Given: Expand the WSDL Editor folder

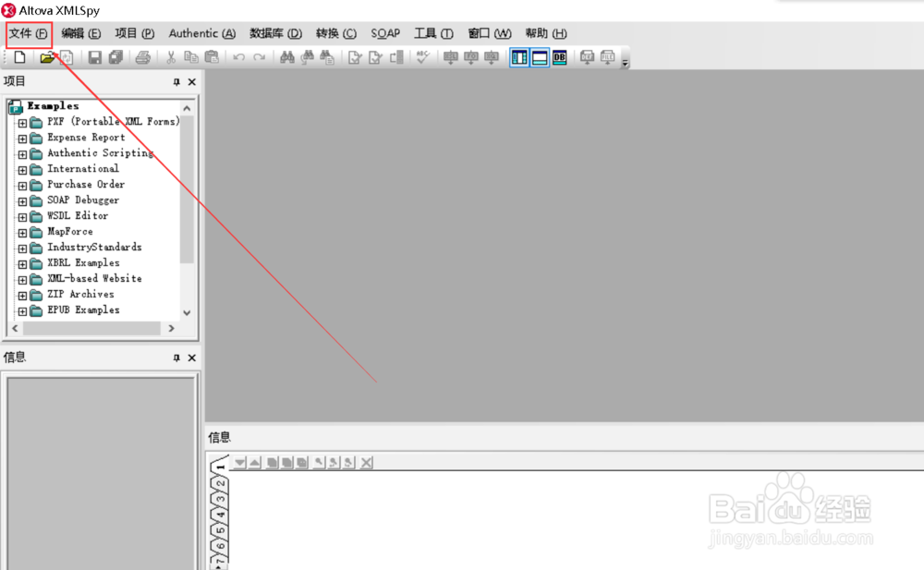Looking at the screenshot, I should 22,217.
